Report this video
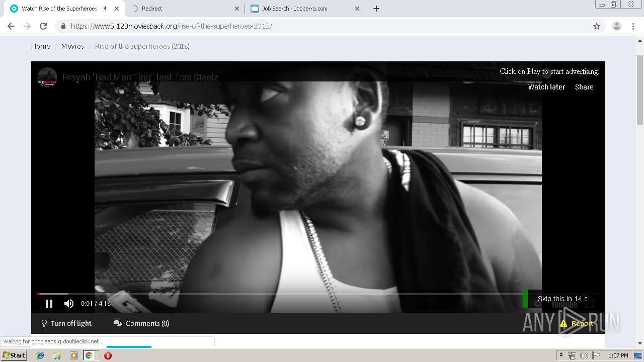This screenshot has height=362, width=644. coord(577,323)
